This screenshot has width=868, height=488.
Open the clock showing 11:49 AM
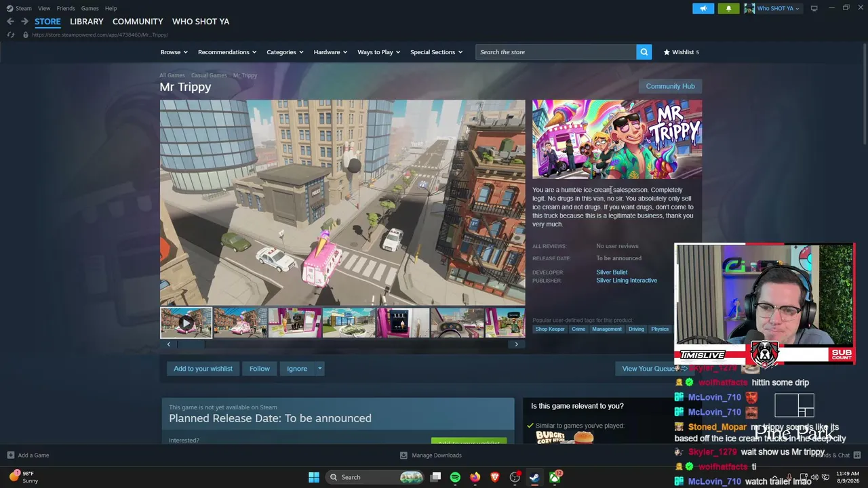848,477
